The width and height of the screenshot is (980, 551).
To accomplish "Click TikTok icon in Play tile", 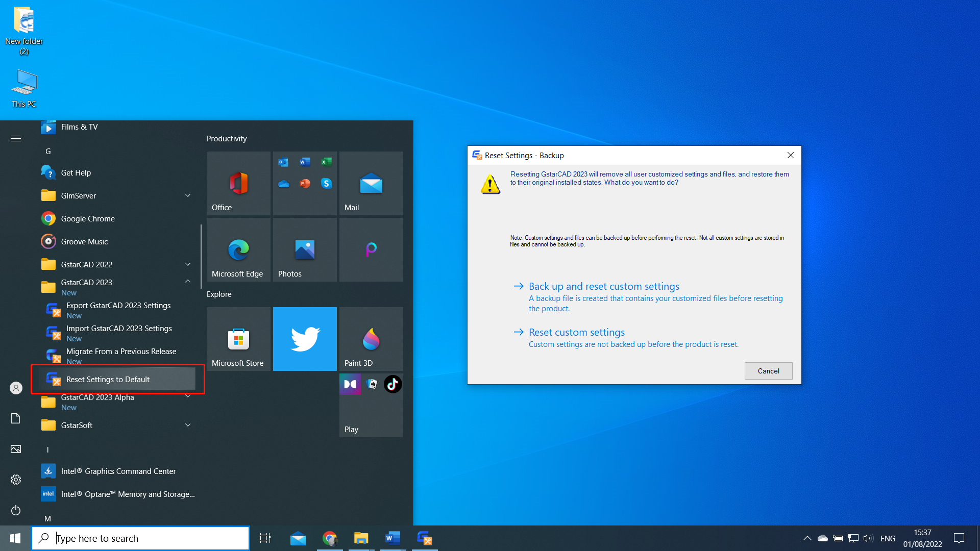I will (393, 384).
